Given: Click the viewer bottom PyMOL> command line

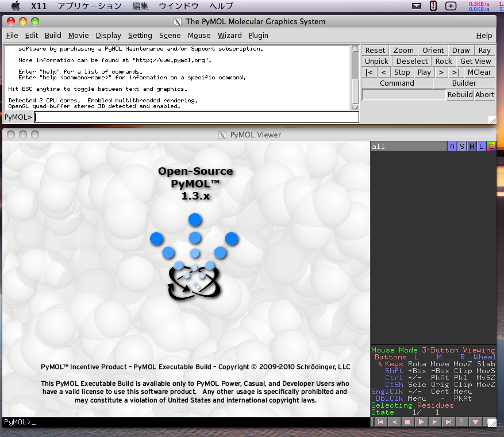Looking at the screenshot, I should (x=186, y=422).
